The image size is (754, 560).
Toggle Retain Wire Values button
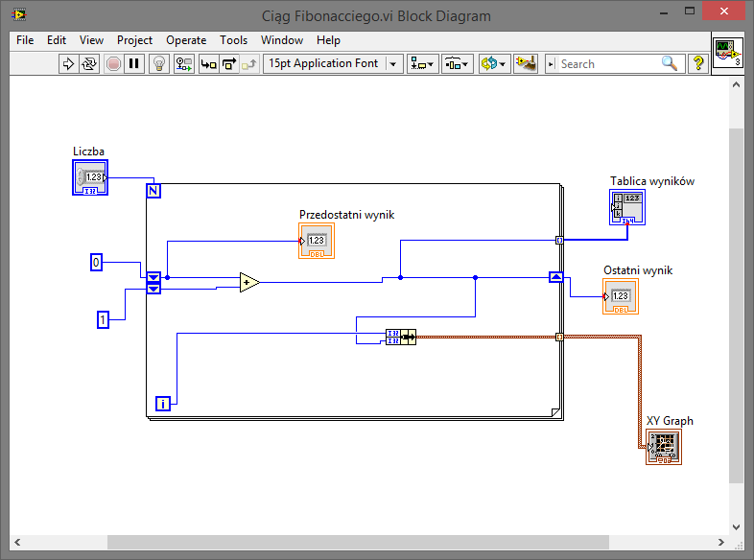[x=184, y=64]
